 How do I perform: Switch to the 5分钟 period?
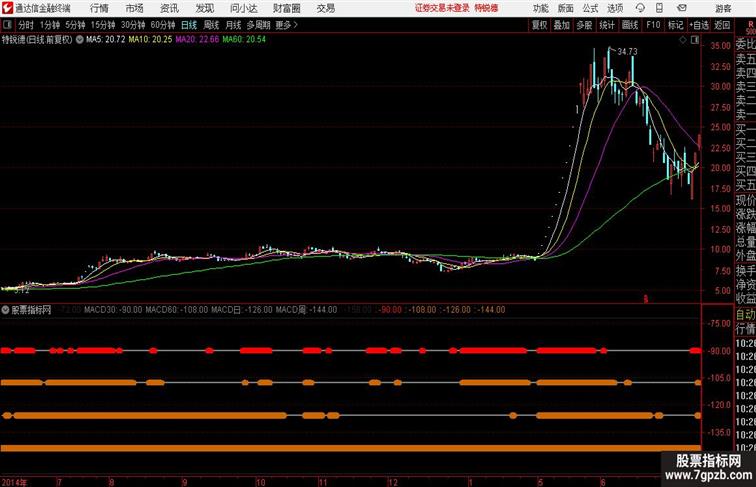[x=75, y=25]
